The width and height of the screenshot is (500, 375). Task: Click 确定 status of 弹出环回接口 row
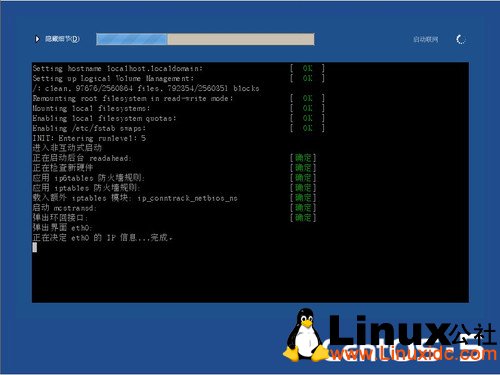click(303, 218)
